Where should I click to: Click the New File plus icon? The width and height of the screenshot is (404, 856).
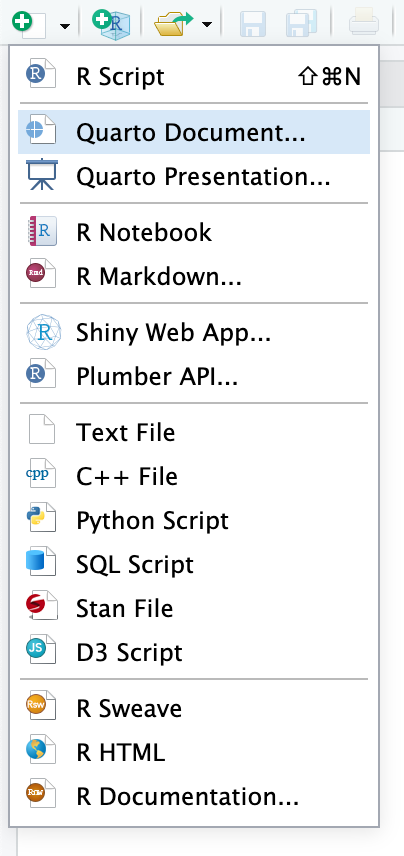28,23
